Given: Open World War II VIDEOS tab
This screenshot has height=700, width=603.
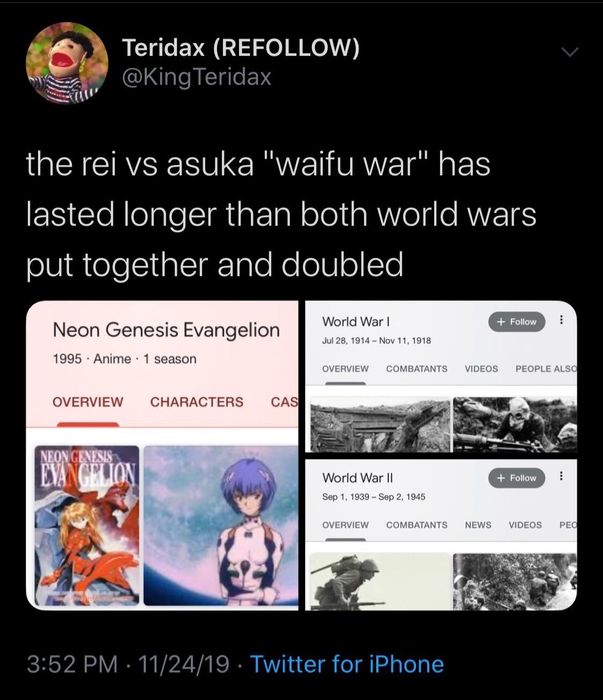Looking at the screenshot, I should coord(525,525).
